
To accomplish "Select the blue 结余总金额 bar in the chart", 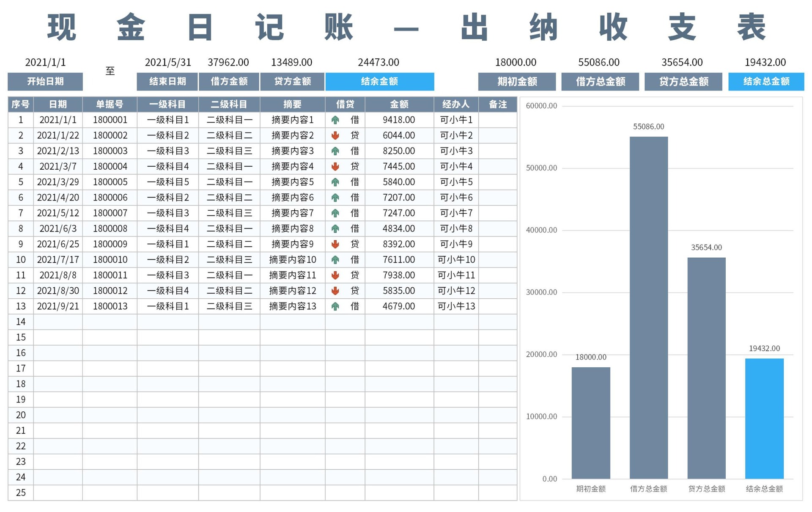I will point(764,418).
